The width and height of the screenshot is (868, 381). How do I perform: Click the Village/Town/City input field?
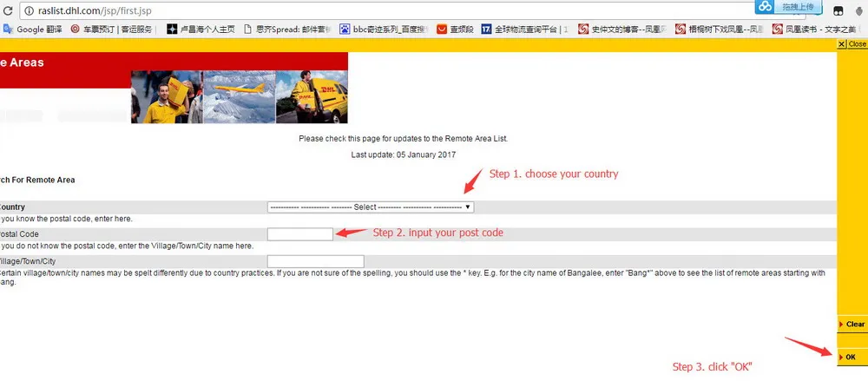tap(316, 261)
